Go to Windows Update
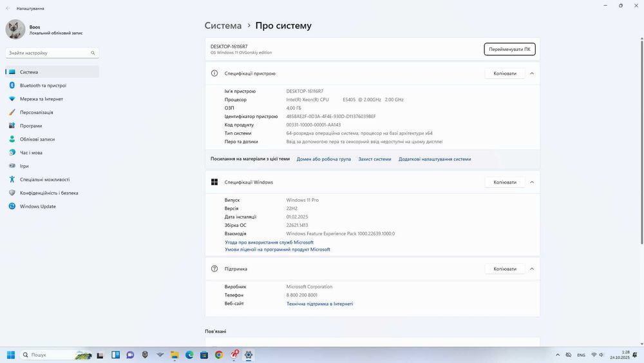644x363 pixels. [52, 206]
